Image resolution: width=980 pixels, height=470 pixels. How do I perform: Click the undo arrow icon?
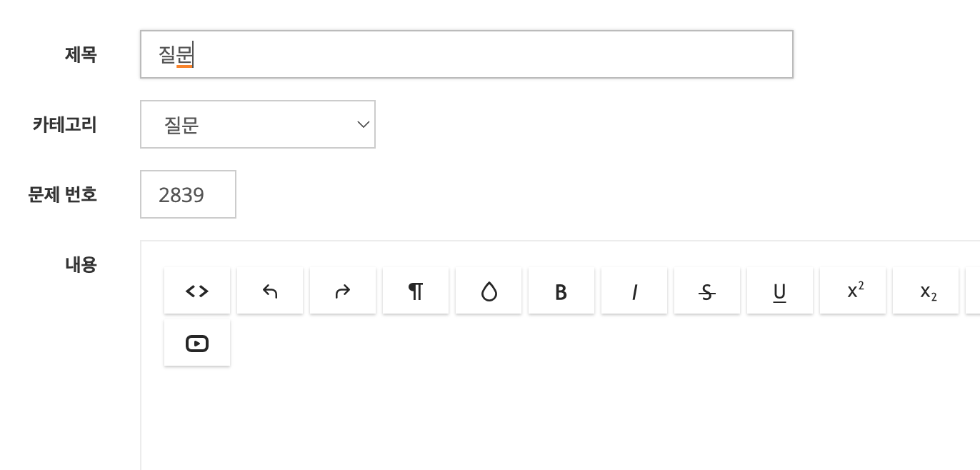point(270,291)
